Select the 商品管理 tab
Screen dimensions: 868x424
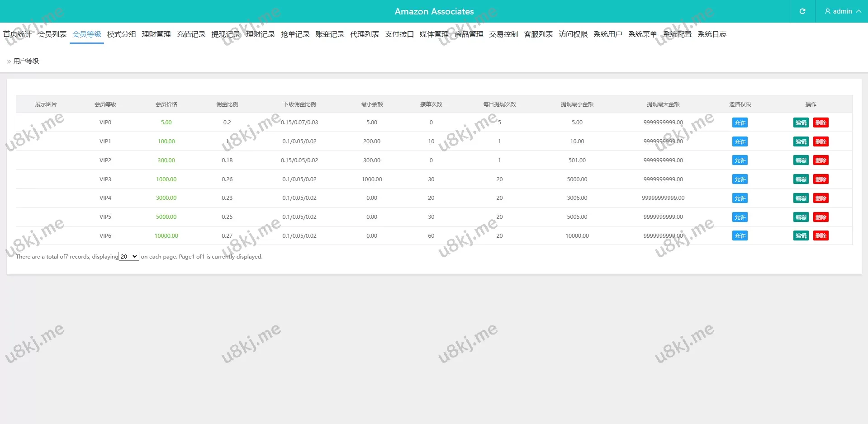coord(469,34)
